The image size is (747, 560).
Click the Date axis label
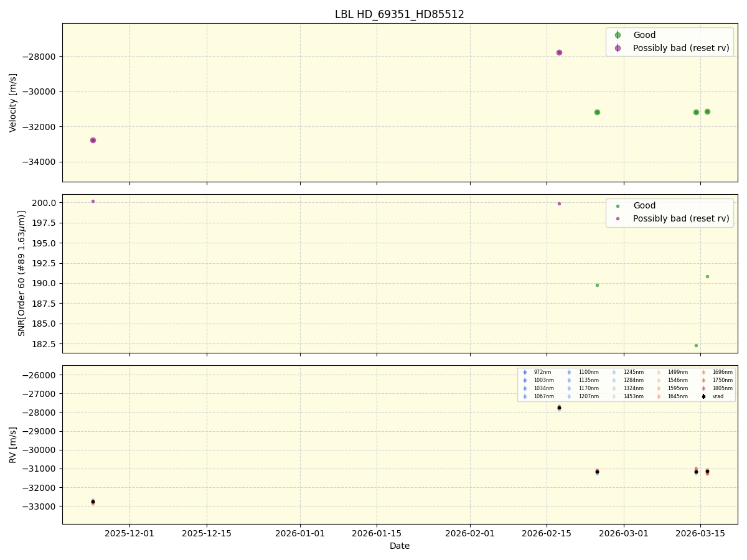click(x=399, y=546)
